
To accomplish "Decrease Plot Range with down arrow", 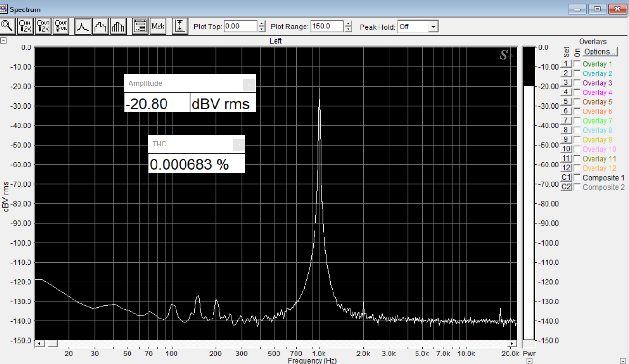I will pos(349,29).
